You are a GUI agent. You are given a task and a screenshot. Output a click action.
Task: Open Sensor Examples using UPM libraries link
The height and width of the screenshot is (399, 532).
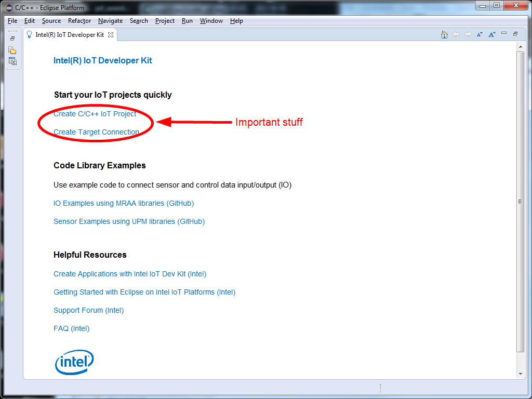[129, 221]
